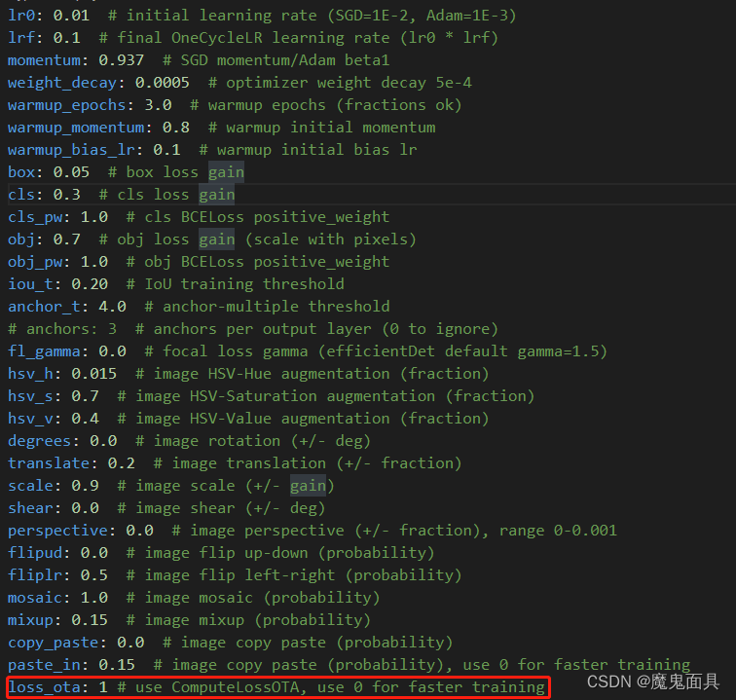Click highlighted gain in obj loss comment

(216, 239)
